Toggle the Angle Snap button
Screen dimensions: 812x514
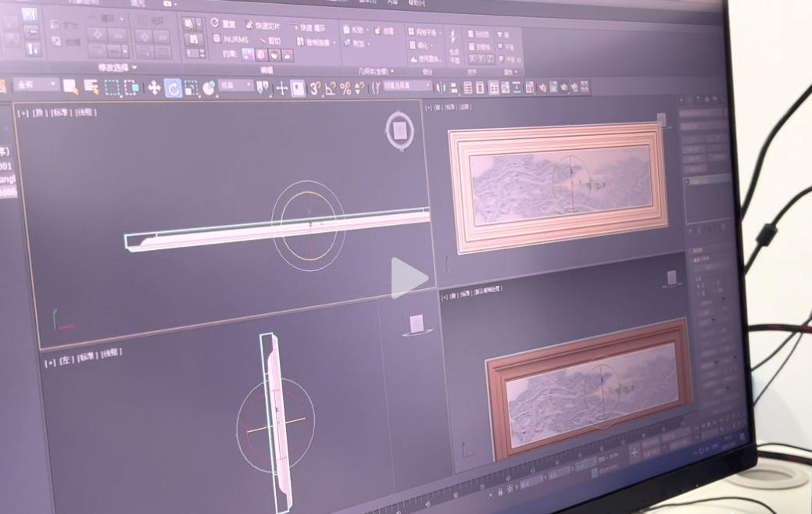coord(331,89)
